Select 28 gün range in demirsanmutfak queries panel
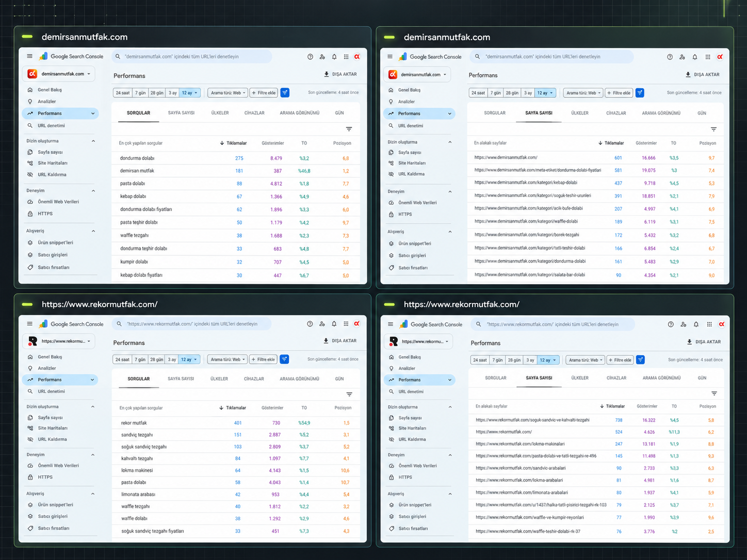The image size is (747, 560). 157,93
